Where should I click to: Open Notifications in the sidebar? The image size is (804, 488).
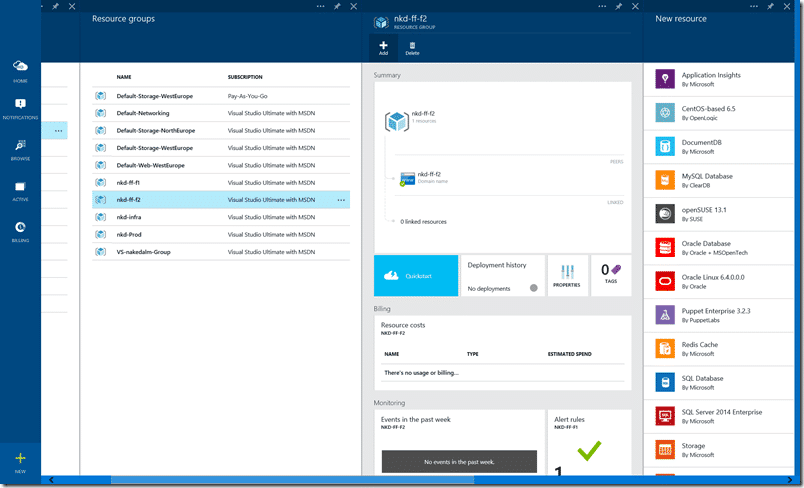[20, 109]
